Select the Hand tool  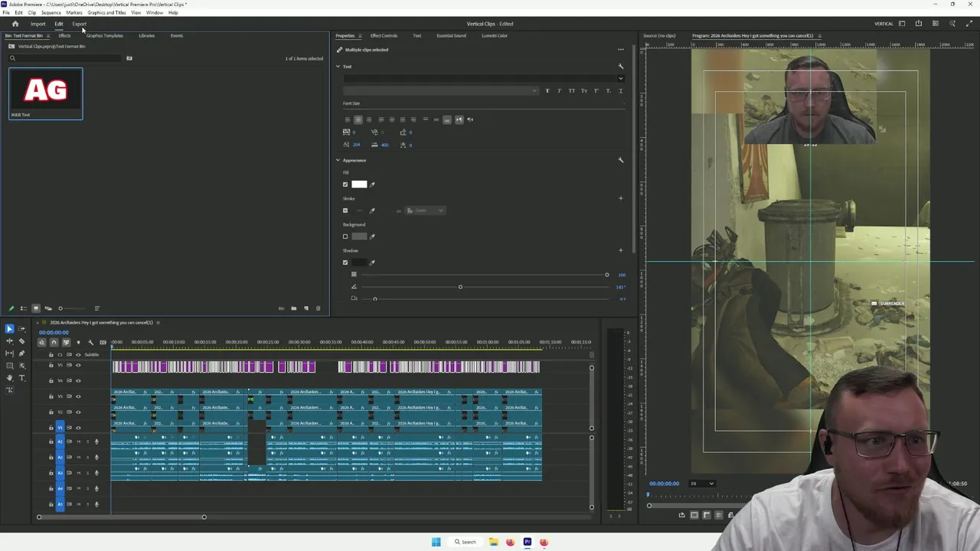coord(9,378)
